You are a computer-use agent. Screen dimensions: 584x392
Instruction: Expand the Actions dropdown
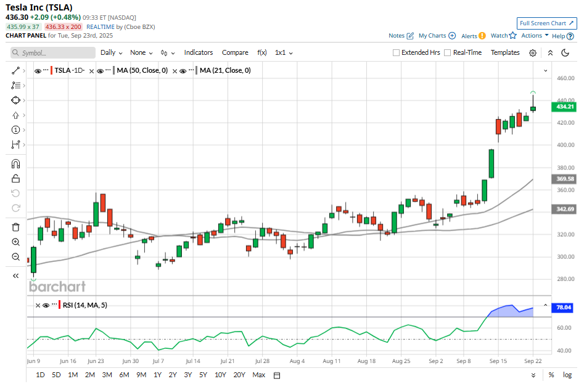pos(535,35)
